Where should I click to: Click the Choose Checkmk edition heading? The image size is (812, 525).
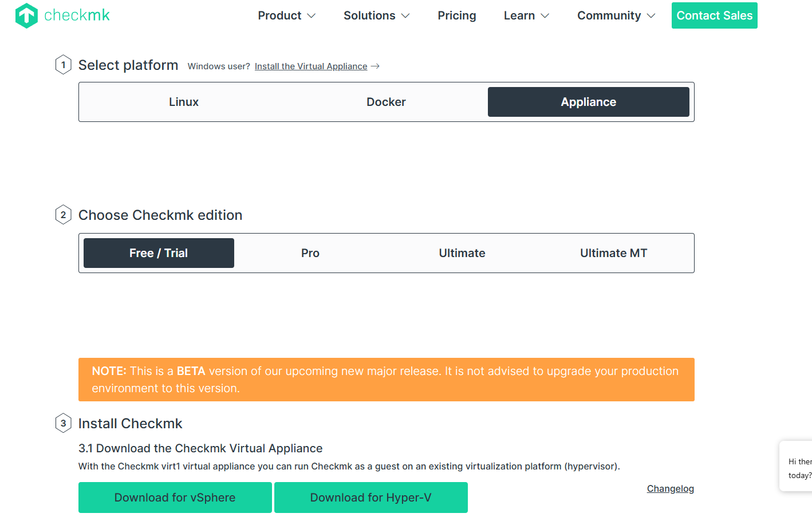pos(160,215)
